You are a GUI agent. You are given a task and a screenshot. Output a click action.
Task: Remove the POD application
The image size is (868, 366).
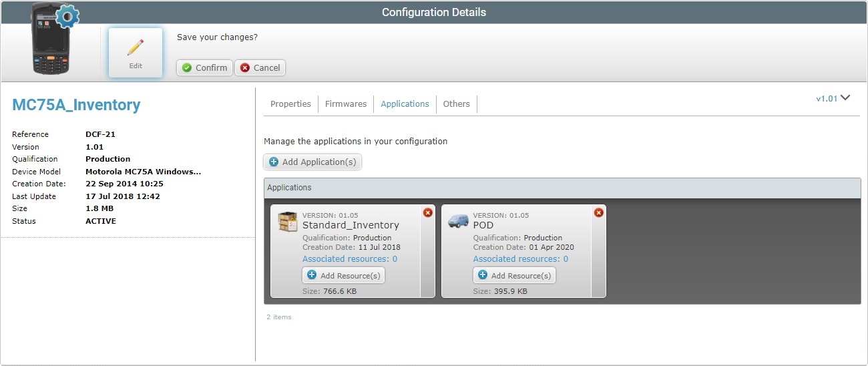(x=599, y=212)
